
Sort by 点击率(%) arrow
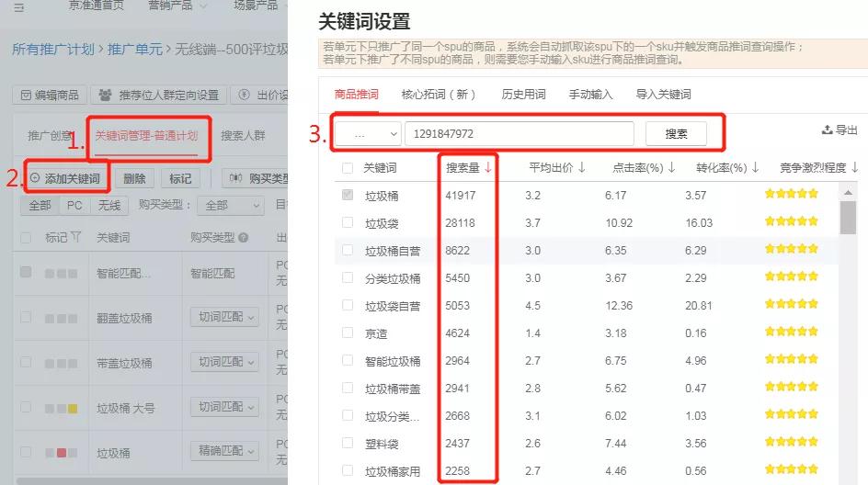tap(671, 167)
